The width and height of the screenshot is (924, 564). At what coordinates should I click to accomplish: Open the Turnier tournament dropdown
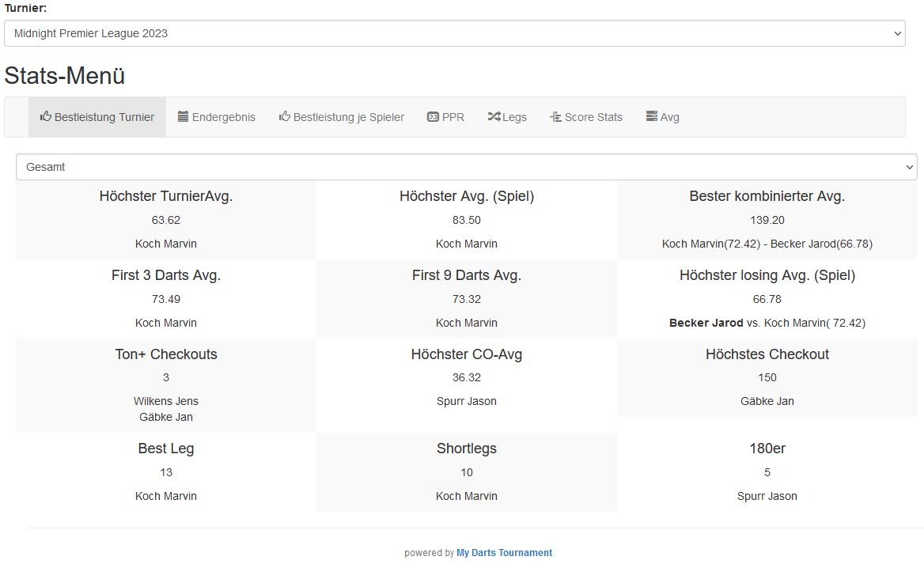454,33
